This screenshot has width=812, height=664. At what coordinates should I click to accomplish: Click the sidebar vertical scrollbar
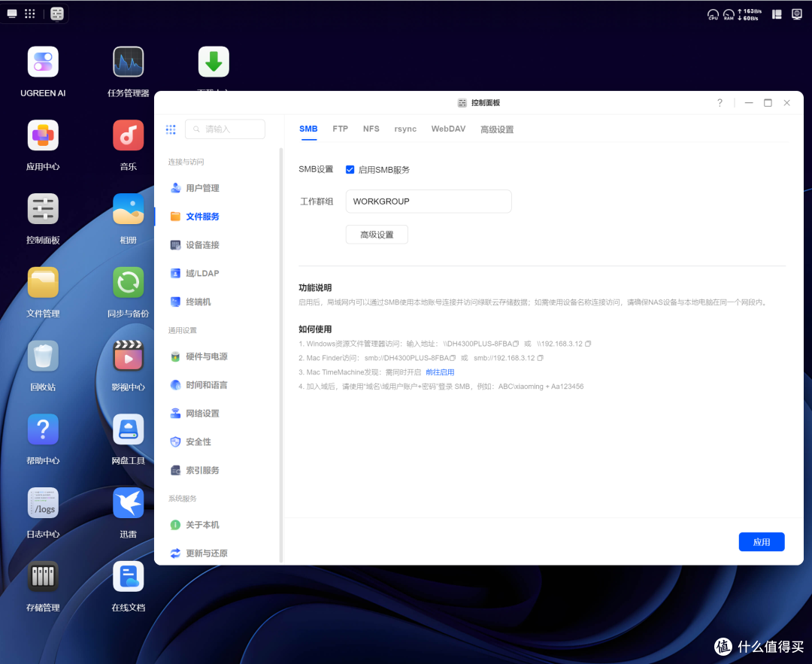(x=281, y=355)
